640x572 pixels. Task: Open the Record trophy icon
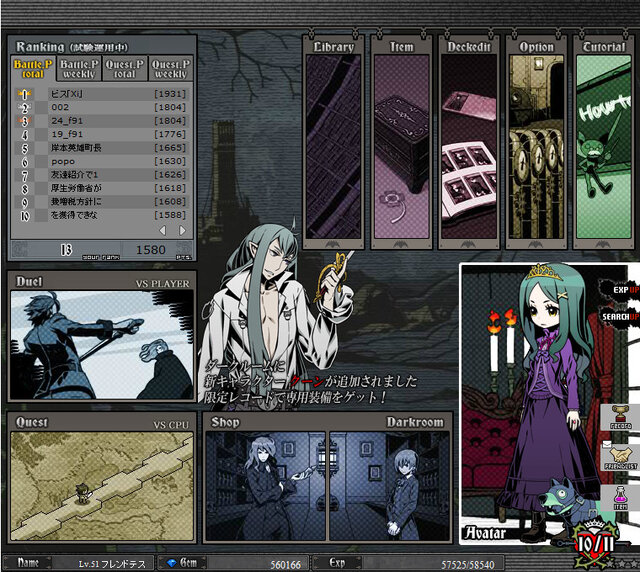620,417
